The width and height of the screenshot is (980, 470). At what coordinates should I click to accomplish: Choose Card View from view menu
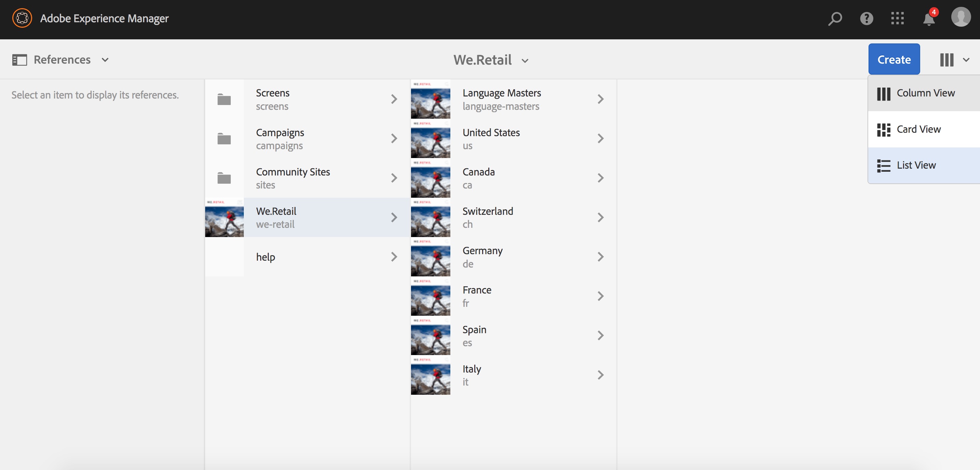coord(918,129)
